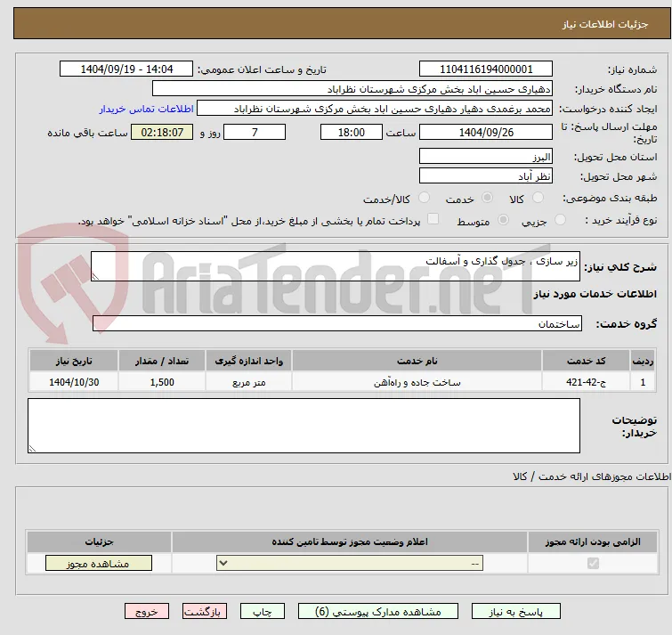Open مشاهده مدارک پیوستی (6) attachments

378,612
